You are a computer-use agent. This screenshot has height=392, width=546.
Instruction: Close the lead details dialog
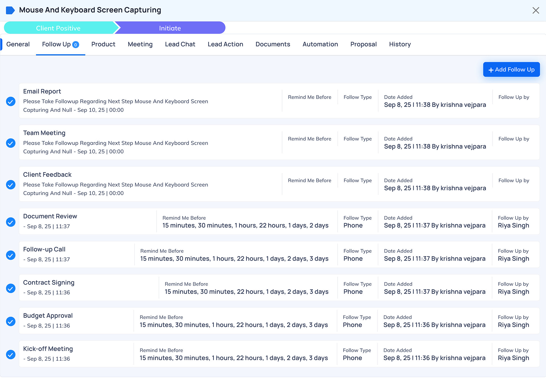535,11
